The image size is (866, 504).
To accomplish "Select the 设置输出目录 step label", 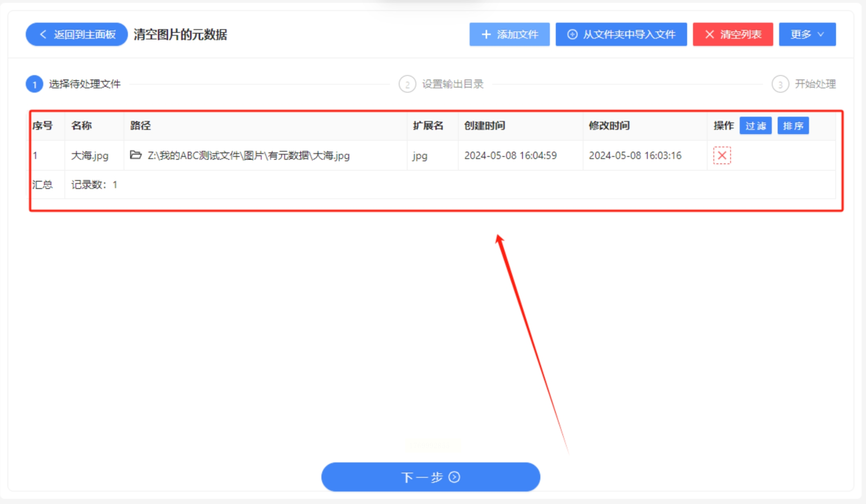I will (453, 84).
